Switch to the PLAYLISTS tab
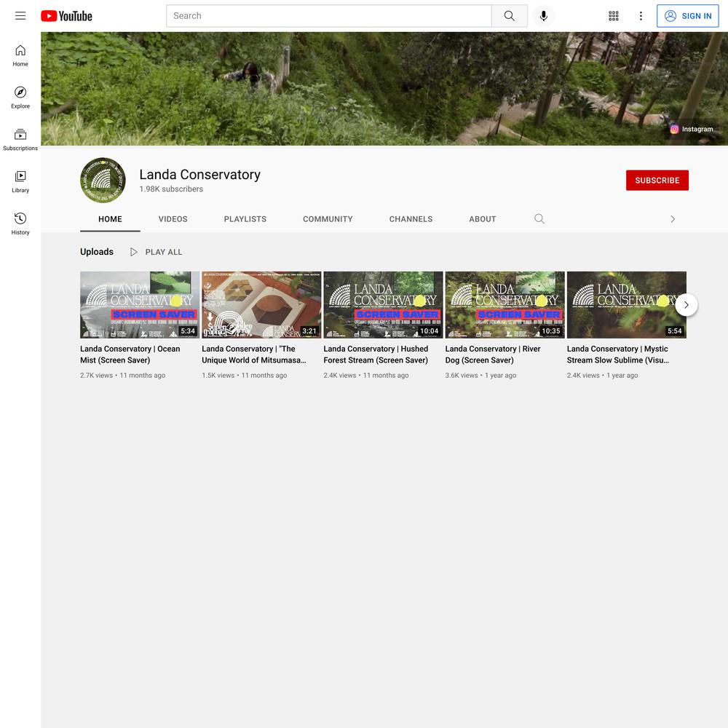The image size is (728, 728). [x=245, y=219]
